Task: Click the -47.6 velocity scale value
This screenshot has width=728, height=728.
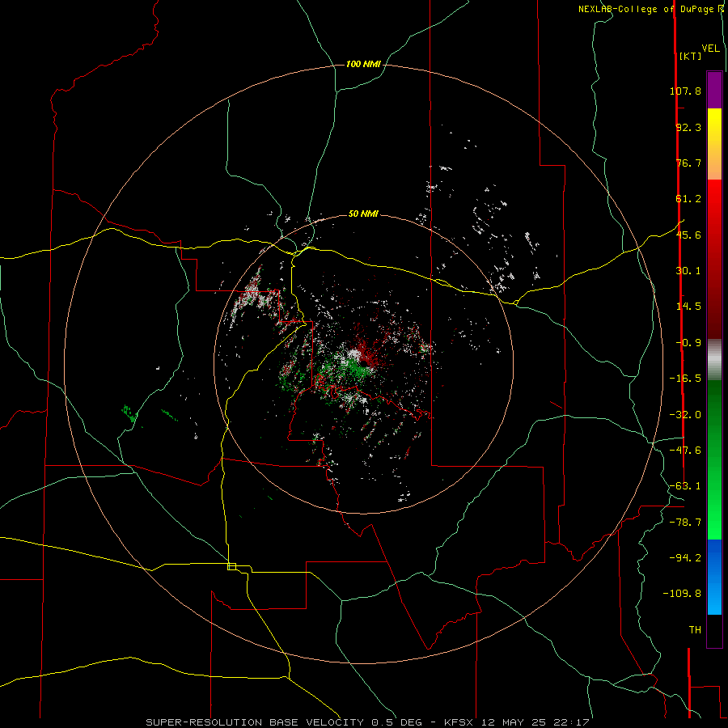Action: point(686,451)
